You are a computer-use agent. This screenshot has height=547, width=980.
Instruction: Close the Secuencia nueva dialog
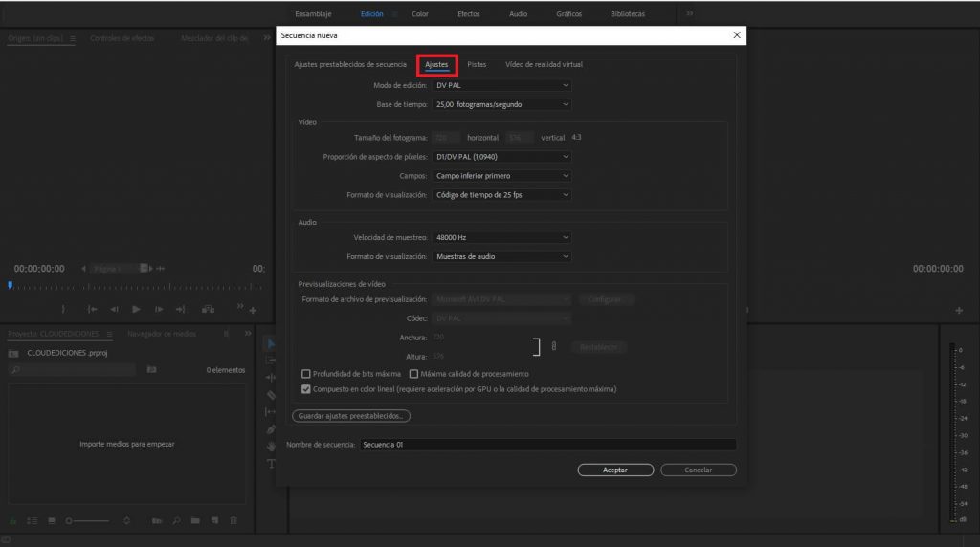(737, 35)
